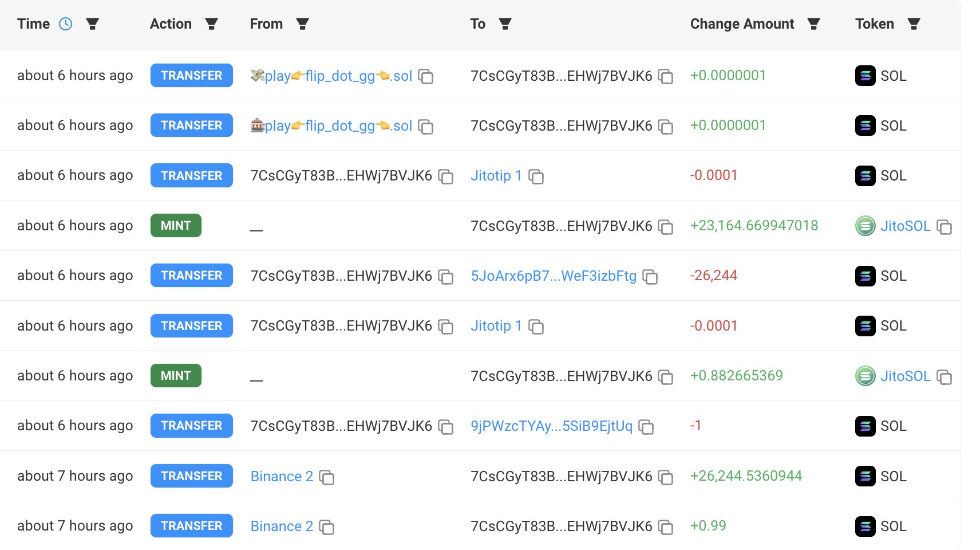
Task: Click the Token column header label
Action: [x=874, y=23]
